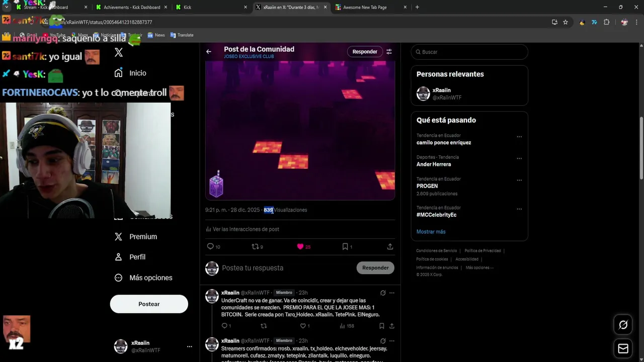Open more options for #MCCelebrityEc trend
Viewport: 644px width, 362px height.
pyautogui.click(x=519, y=209)
